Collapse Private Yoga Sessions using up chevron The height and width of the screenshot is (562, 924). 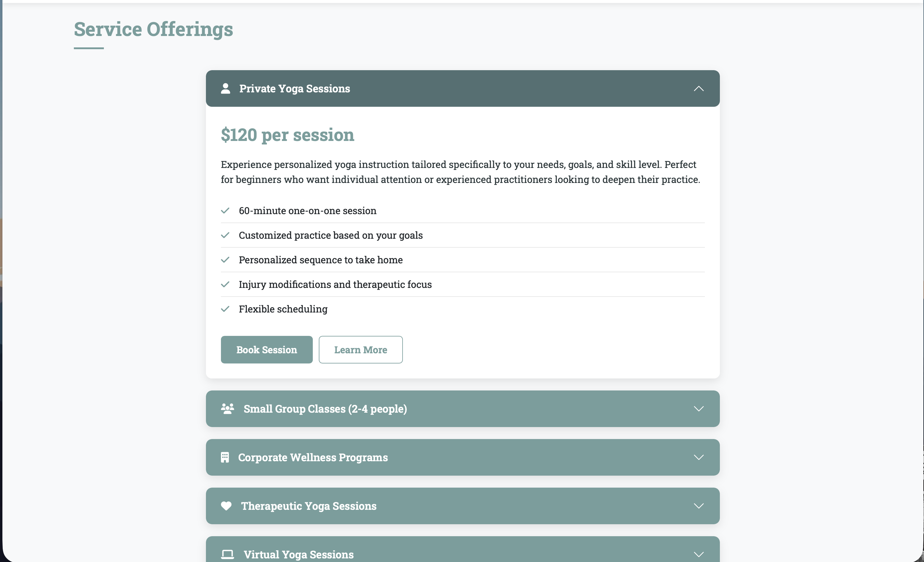click(x=698, y=89)
